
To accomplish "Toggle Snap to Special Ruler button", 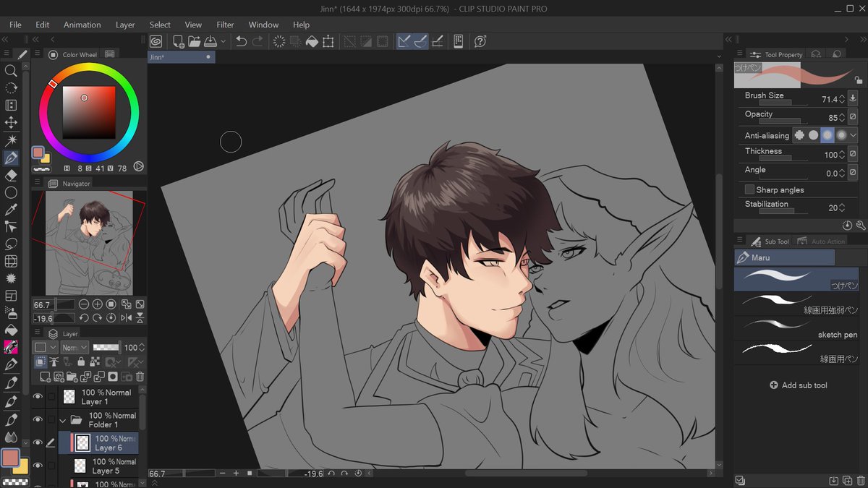I will 421,41.
